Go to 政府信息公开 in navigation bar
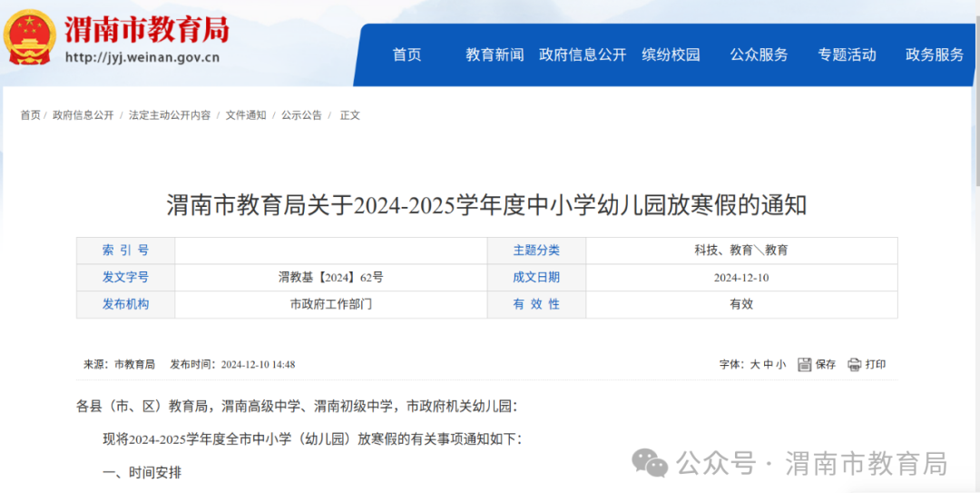The image size is (980, 493). 583,55
